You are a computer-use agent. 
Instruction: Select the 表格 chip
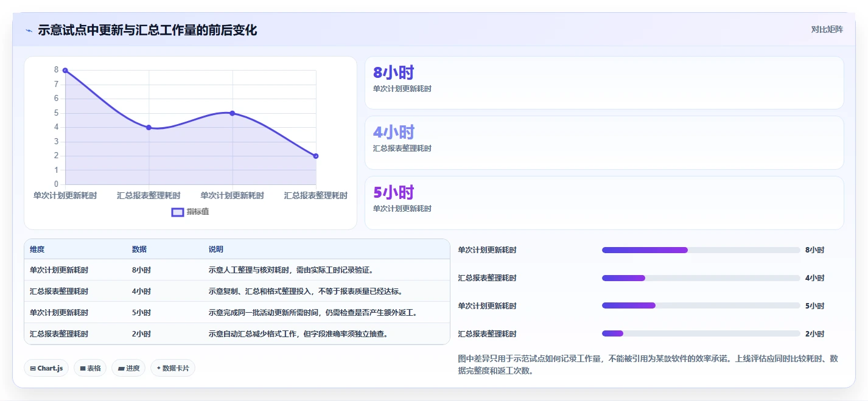point(90,368)
